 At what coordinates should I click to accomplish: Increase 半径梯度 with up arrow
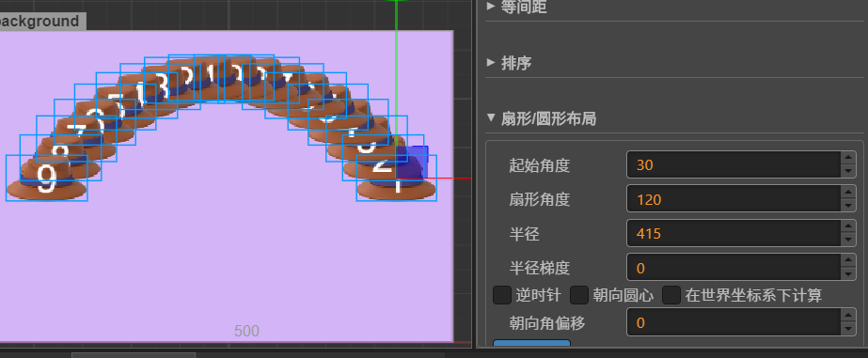pyautogui.click(x=847, y=261)
